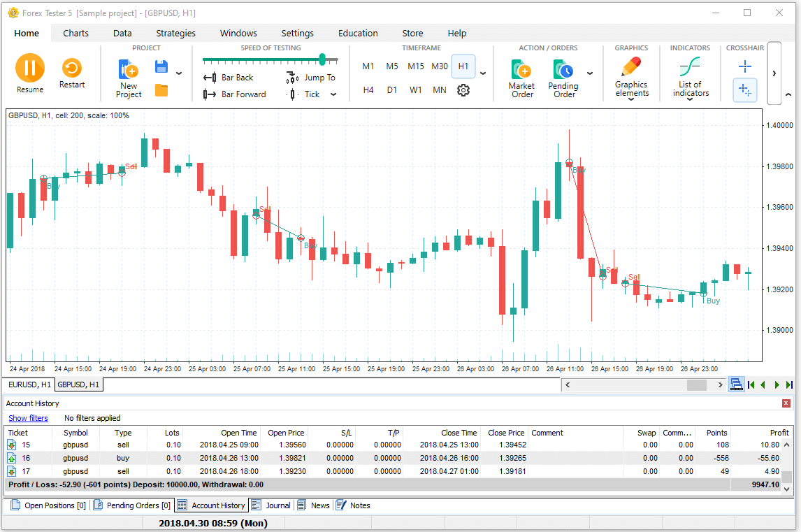The height and width of the screenshot is (532, 801).
Task: Click the timeframe settings gear icon
Action: pyautogui.click(x=463, y=90)
